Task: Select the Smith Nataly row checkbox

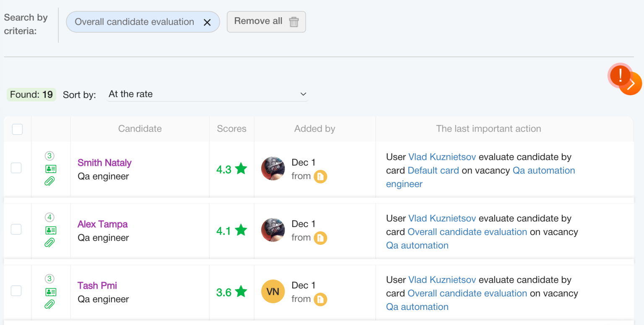Action: pos(16,168)
